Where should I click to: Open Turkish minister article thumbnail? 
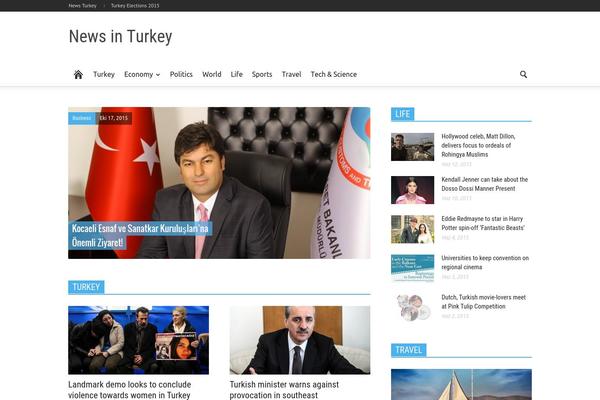pyautogui.click(x=300, y=340)
